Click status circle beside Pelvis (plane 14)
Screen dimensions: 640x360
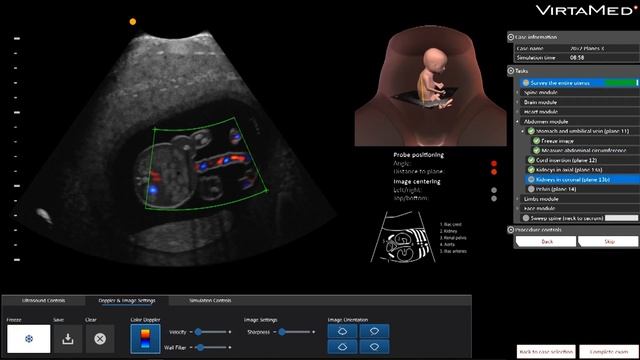(x=531, y=189)
